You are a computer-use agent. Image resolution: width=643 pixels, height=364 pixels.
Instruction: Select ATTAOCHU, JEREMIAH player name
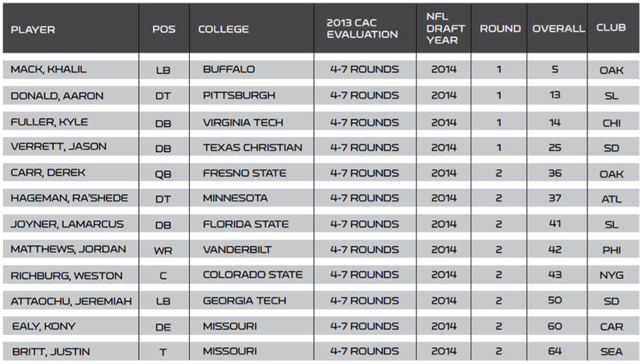[x=71, y=301]
